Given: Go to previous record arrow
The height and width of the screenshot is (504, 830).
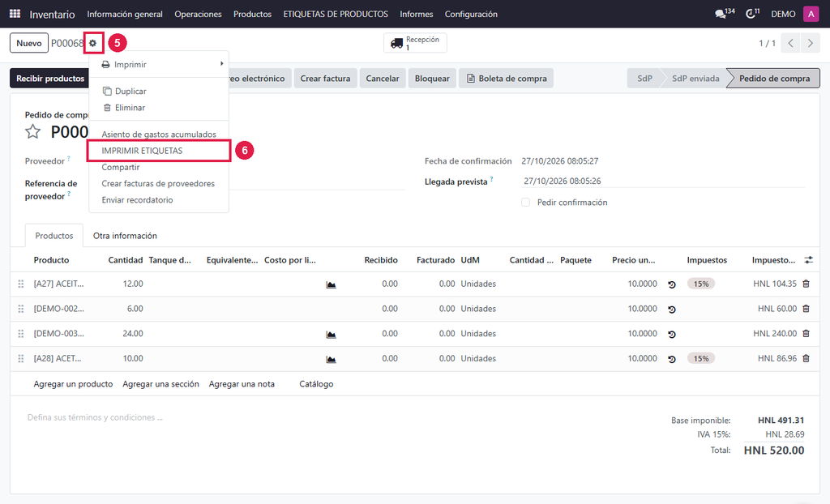Looking at the screenshot, I should (790, 43).
